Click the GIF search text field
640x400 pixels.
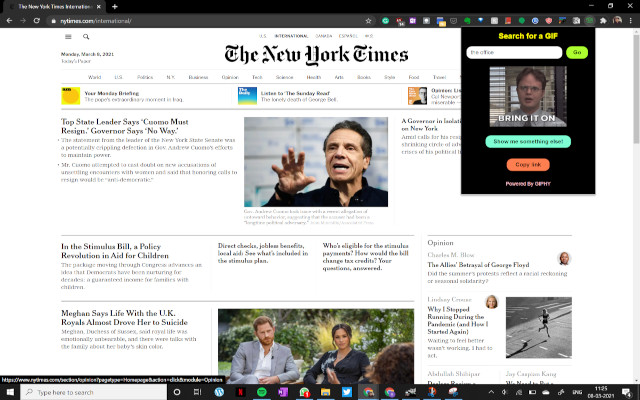coord(514,52)
